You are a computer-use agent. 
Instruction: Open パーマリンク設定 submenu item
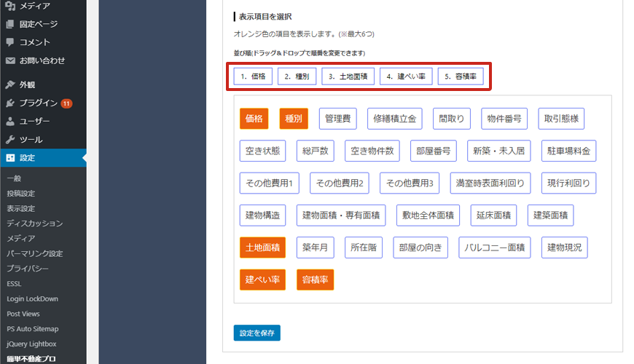coord(34,253)
